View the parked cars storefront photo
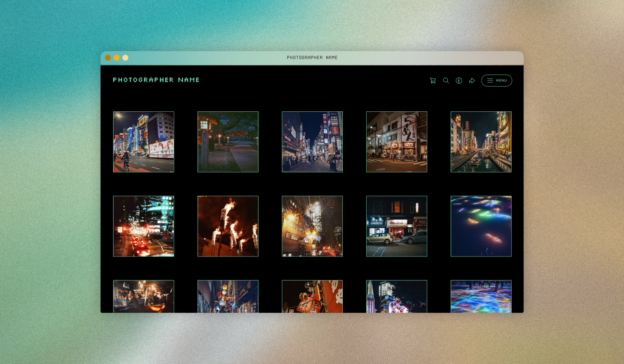624x364 pixels. (396, 226)
